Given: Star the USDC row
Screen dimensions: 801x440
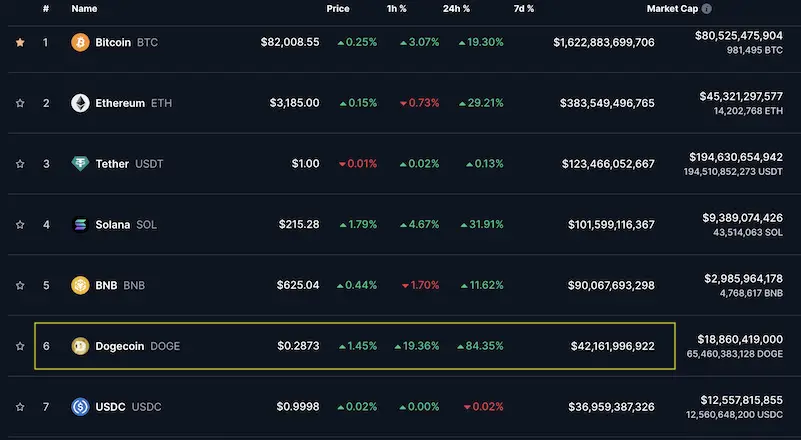Looking at the screenshot, I should [x=20, y=407].
